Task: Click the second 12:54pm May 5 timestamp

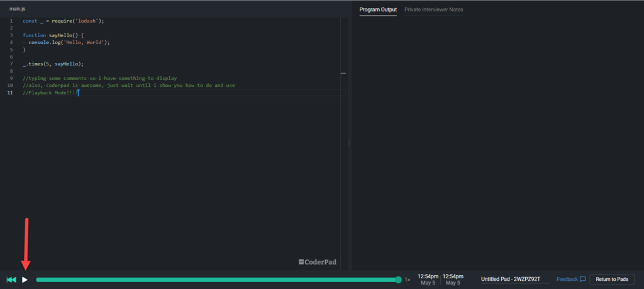Action: (453, 280)
